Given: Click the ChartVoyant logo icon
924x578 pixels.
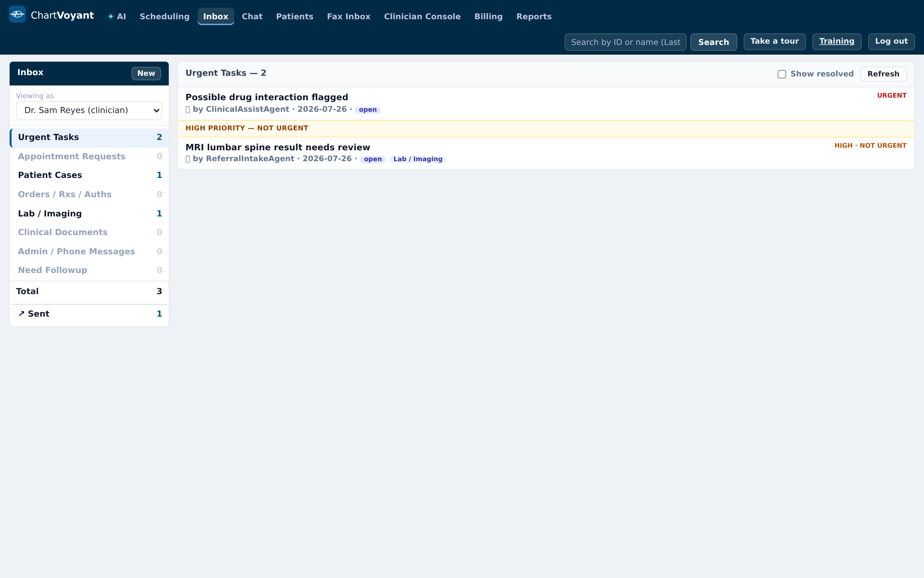Looking at the screenshot, I should 17,14.
